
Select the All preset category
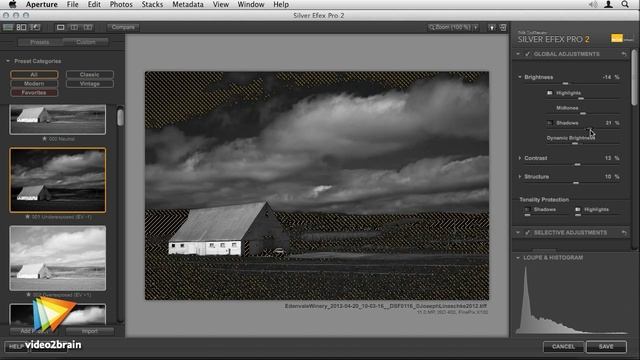[x=34, y=75]
